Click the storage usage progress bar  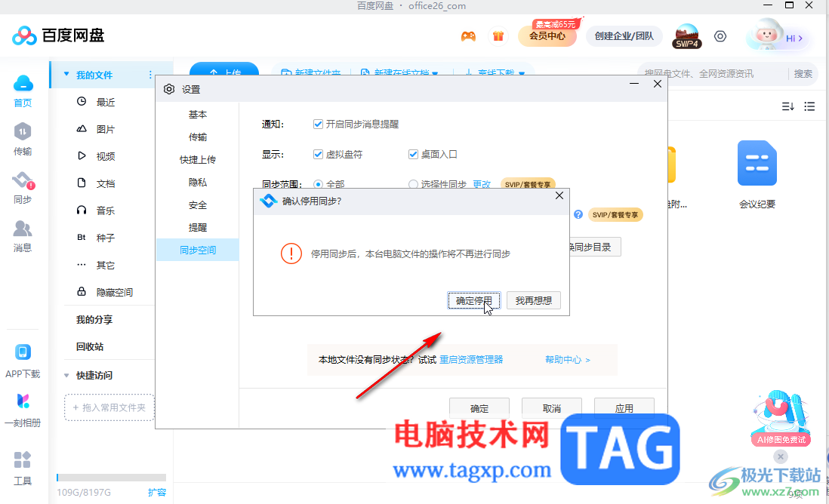tap(112, 478)
